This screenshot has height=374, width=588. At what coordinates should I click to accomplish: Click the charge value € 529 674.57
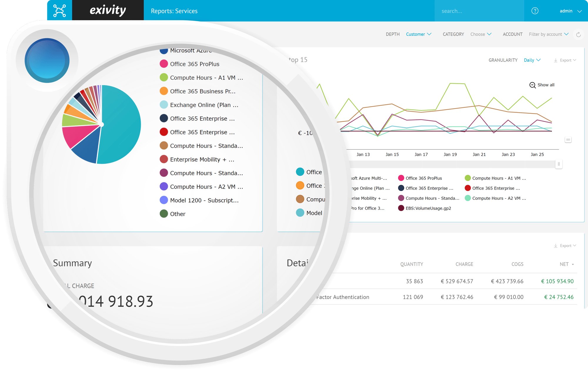[457, 281]
